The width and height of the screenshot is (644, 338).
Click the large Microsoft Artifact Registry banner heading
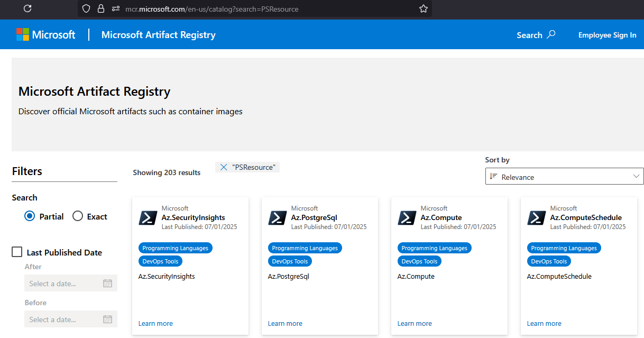coord(95,92)
